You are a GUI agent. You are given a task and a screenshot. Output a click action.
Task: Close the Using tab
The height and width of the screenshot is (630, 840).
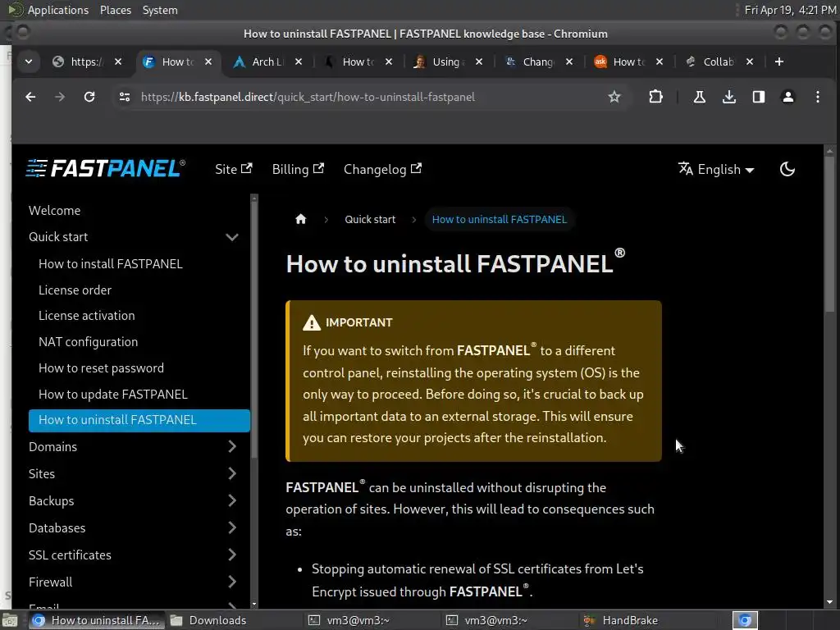click(479, 62)
